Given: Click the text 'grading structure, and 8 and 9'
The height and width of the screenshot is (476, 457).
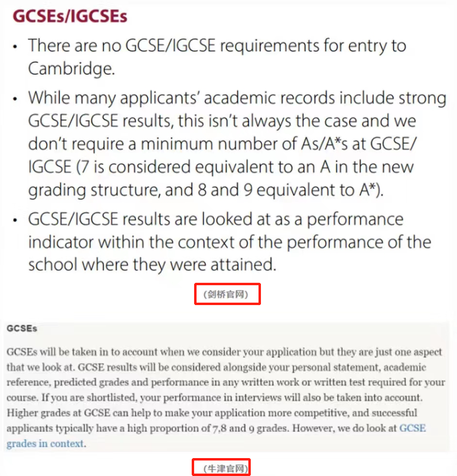Looking at the screenshot, I should 140,190.
